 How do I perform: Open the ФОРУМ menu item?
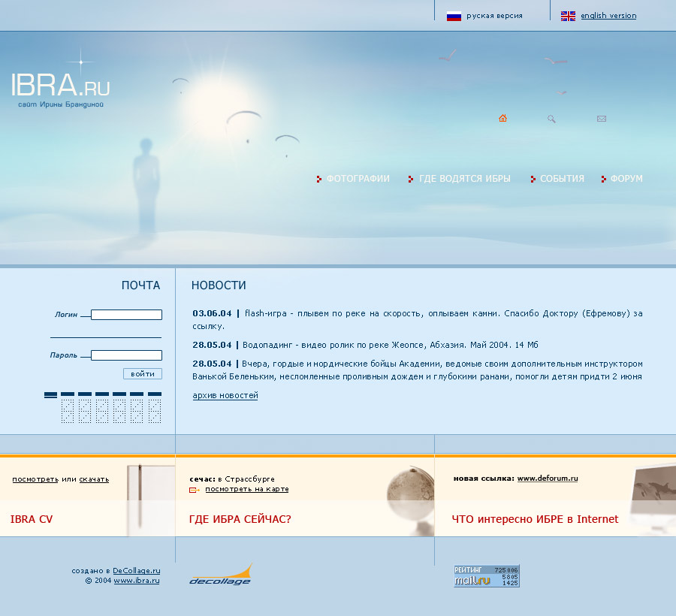(x=626, y=179)
